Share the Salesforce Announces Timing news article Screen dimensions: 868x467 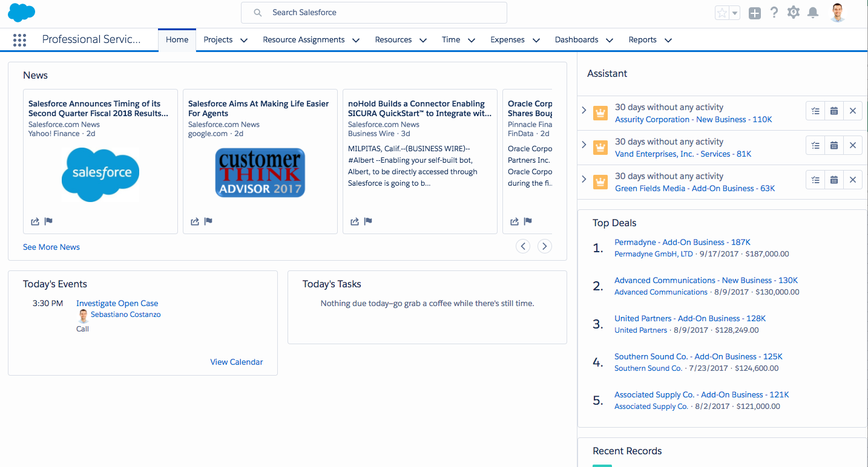coord(35,221)
